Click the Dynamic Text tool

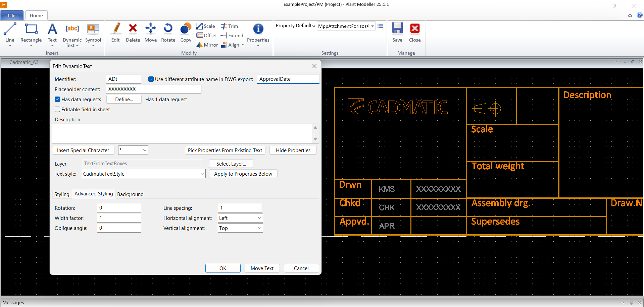click(72, 35)
